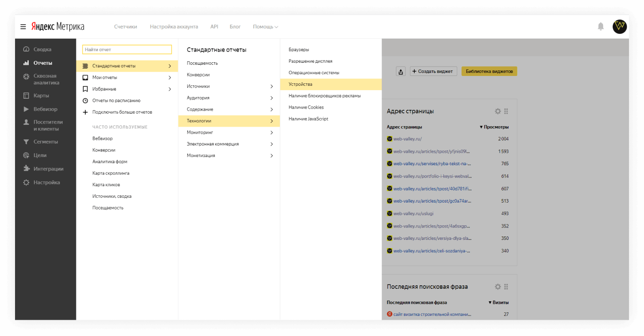Image resolution: width=644 pixels, height=336 pixels.
Task: Click the Создать виджет button
Action: coord(433,72)
